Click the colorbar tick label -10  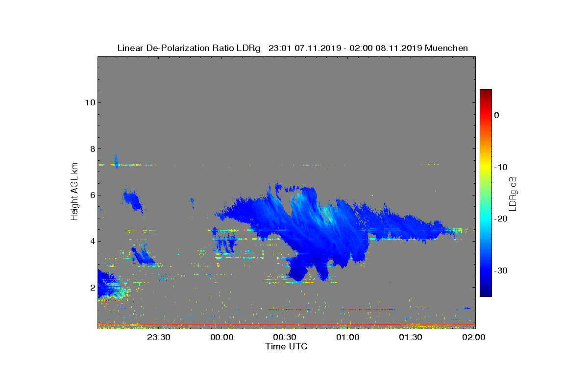pyautogui.click(x=500, y=167)
